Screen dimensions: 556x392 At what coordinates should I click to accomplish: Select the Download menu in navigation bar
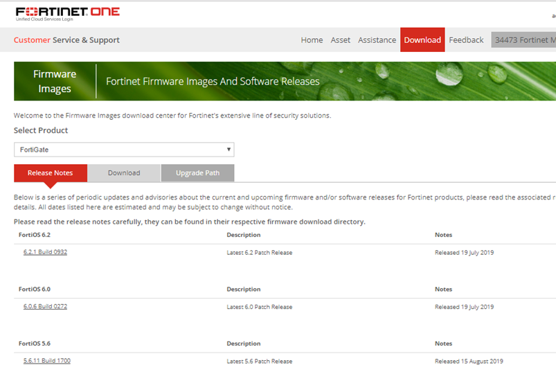422,39
